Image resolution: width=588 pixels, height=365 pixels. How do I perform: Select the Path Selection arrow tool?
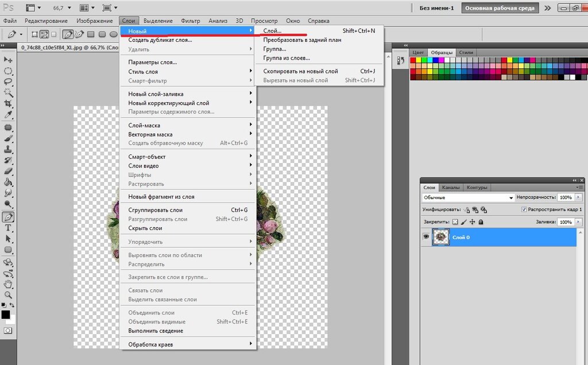pyautogui.click(x=8, y=239)
